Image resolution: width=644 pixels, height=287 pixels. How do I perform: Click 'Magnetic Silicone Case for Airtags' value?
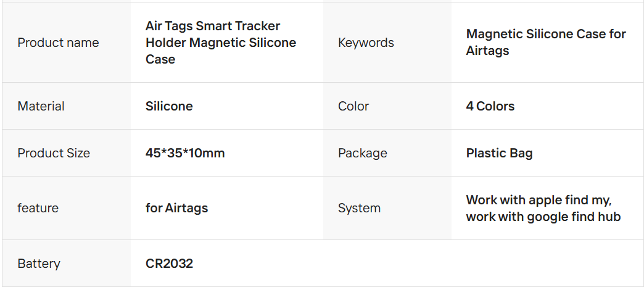click(x=545, y=43)
